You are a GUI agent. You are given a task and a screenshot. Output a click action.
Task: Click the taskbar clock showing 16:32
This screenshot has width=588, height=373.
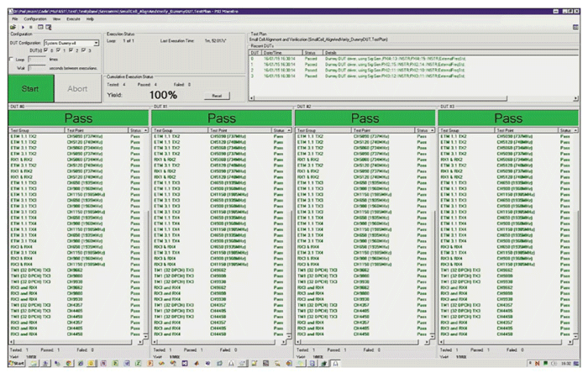click(566, 363)
